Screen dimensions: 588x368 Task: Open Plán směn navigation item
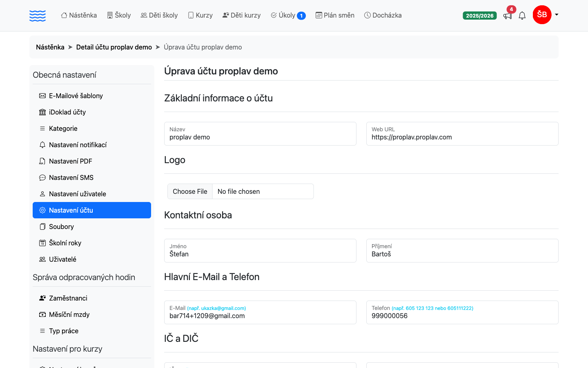[335, 15]
